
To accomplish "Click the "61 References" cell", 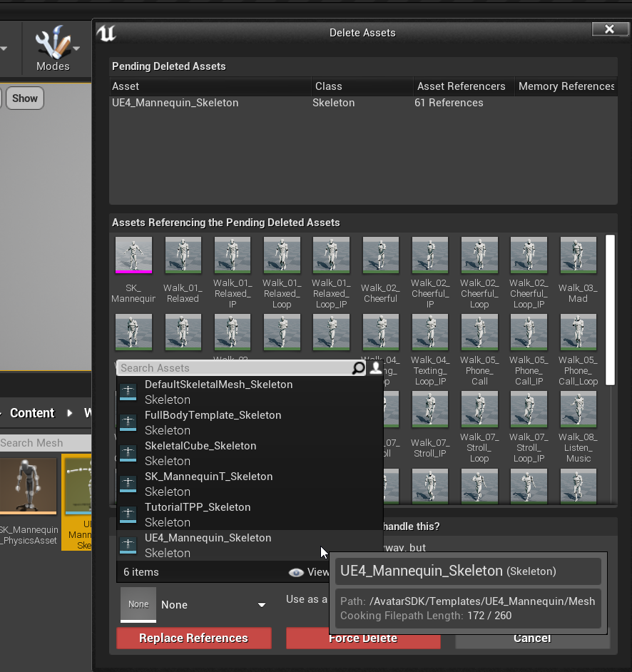I will click(449, 103).
